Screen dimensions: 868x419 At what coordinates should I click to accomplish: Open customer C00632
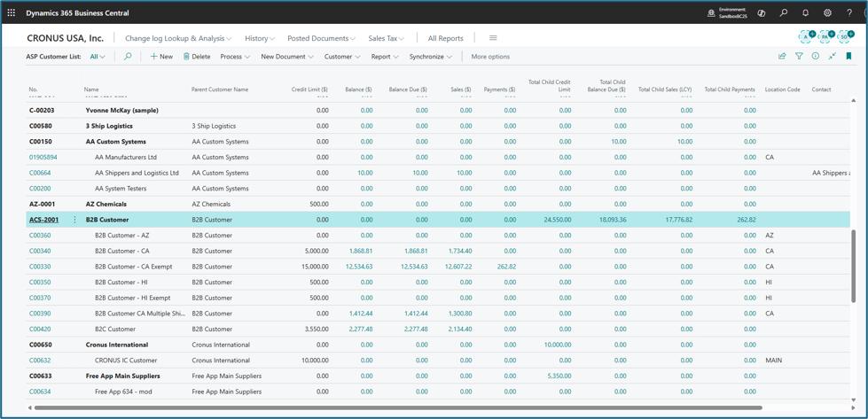click(40, 361)
